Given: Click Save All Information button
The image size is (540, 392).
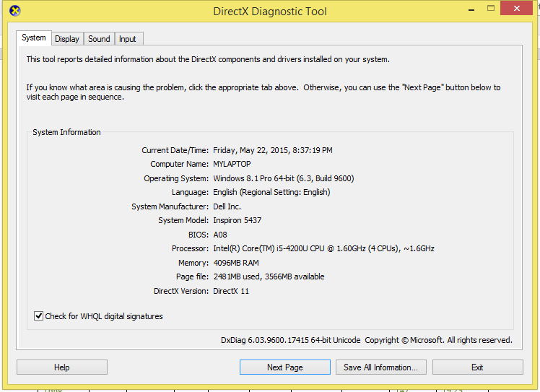Looking at the screenshot, I should click(380, 367).
